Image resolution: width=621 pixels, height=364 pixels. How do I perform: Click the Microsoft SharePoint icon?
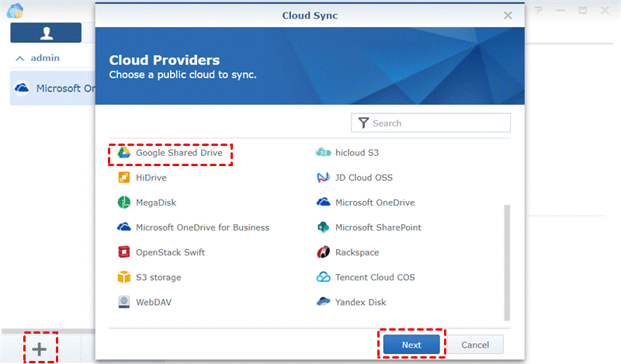(323, 227)
